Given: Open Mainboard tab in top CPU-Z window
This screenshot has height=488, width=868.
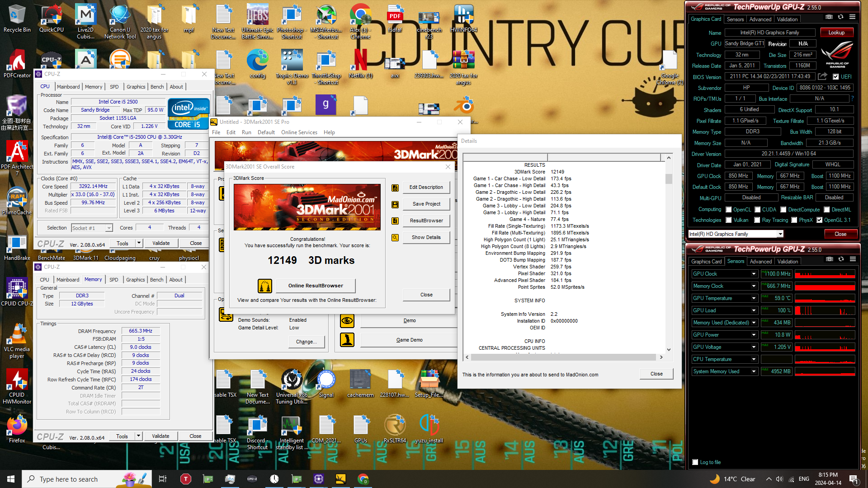Looking at the screenshot, I should click(68, 87).
